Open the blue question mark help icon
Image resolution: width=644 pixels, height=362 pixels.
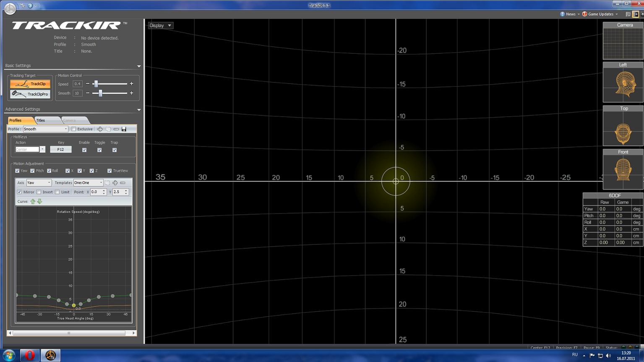[x=30, y=6]
